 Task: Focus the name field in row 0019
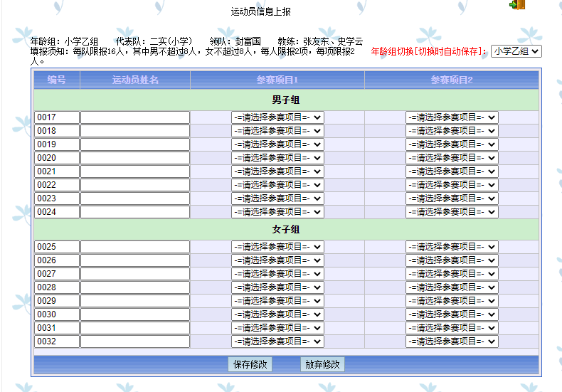pyautogui.click(x=135, y=144)
